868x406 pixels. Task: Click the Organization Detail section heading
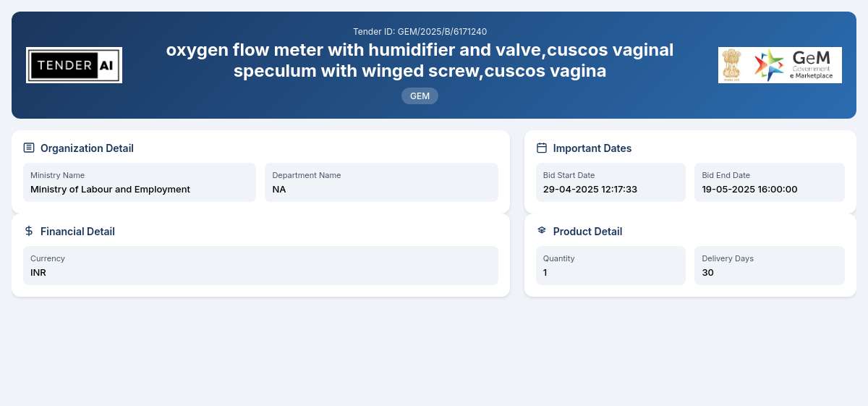pyautogui.click(x=87, y=148)
